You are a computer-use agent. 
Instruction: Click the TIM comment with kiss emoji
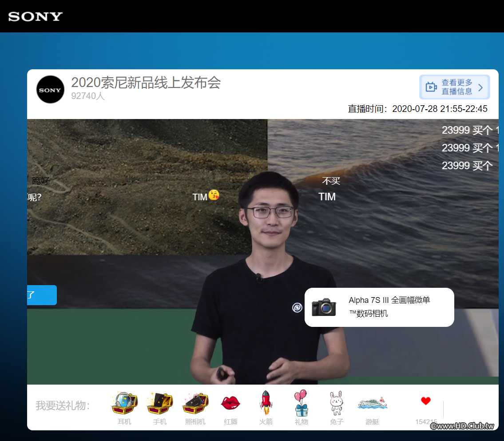pyautogui.click(x=206, y=196)
